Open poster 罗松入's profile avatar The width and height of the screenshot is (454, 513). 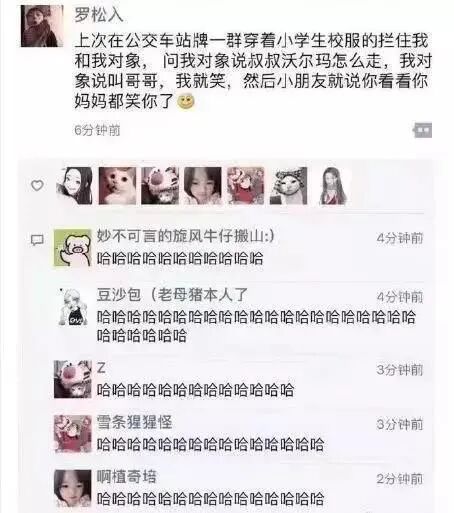(42, 26)
